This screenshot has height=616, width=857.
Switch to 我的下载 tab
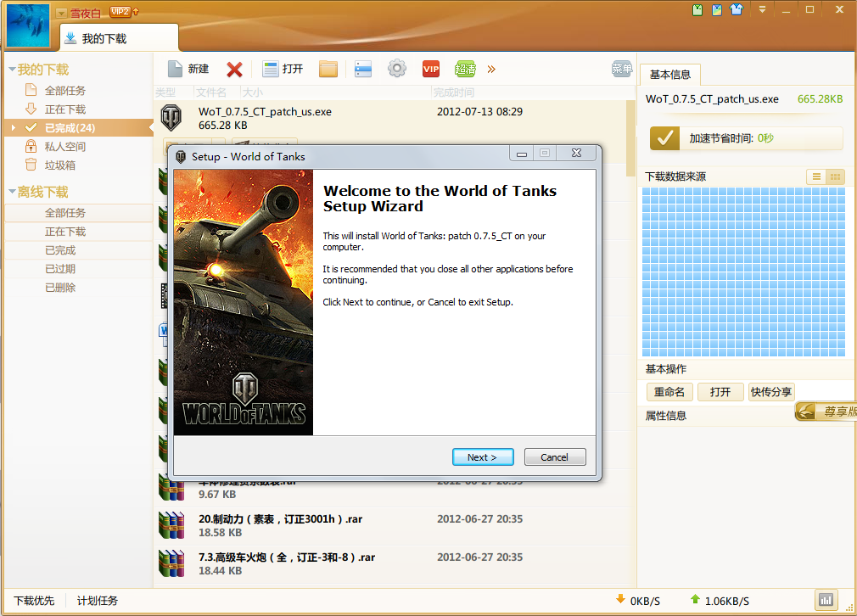(x=119, y=38)
